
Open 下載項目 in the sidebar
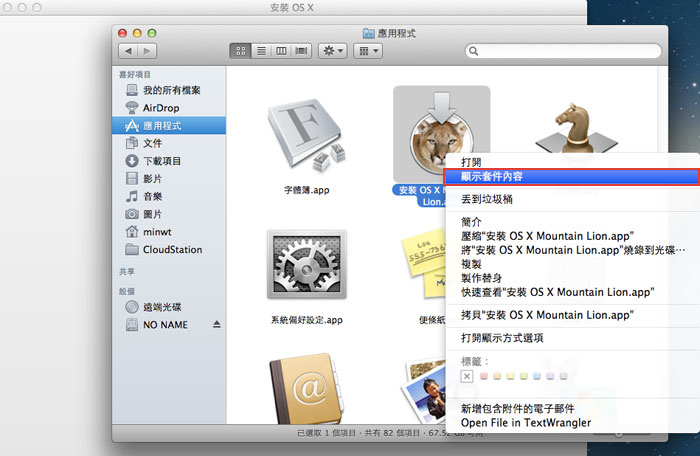coord(169,161)
